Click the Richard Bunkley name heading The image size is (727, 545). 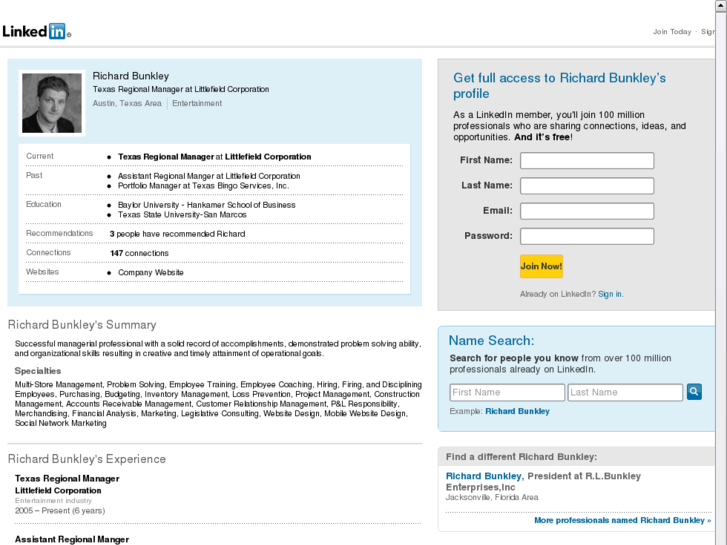pyautogui.click(x=131, y=76)
